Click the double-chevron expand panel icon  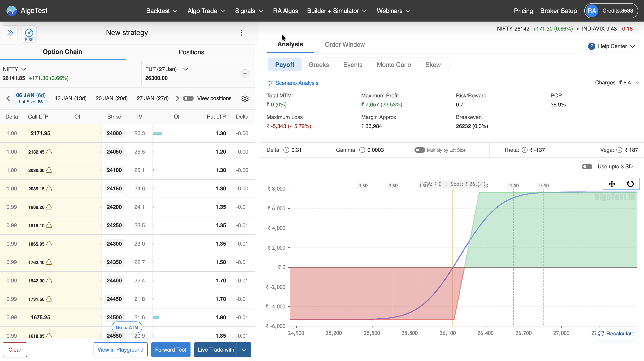pyautogui.click(x=10, y=33)
